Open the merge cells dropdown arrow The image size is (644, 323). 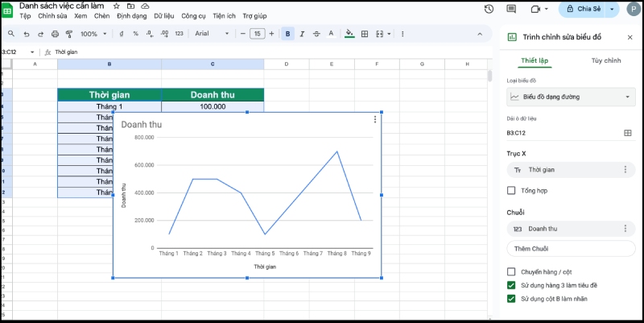389,34
